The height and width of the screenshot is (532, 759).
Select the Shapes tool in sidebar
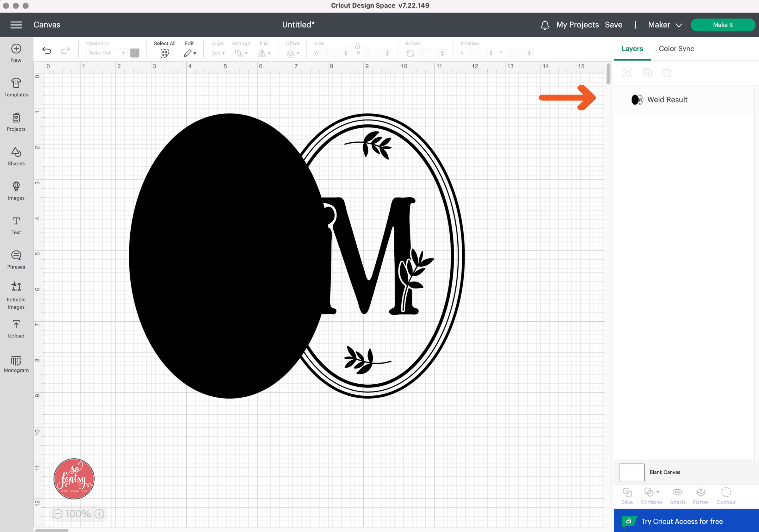(15, 155)
